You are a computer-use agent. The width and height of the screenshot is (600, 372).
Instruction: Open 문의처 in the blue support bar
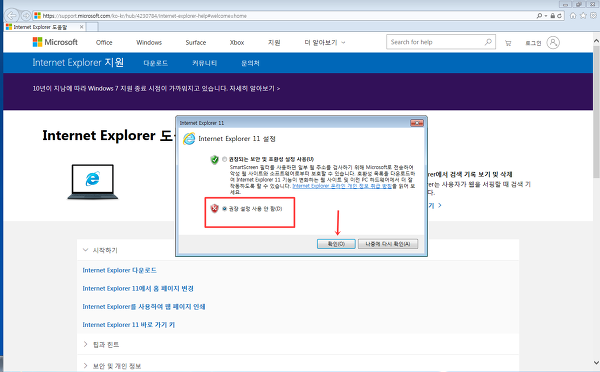coord(250,63)
